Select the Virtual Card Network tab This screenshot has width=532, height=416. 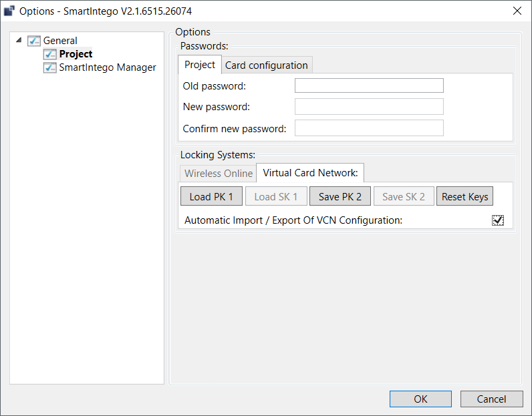coord(310,173)
